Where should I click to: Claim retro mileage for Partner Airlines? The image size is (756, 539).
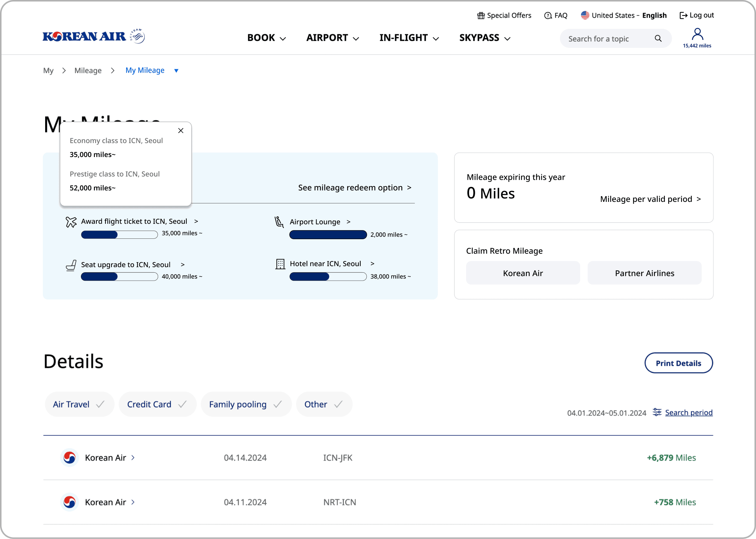(645, 273)
